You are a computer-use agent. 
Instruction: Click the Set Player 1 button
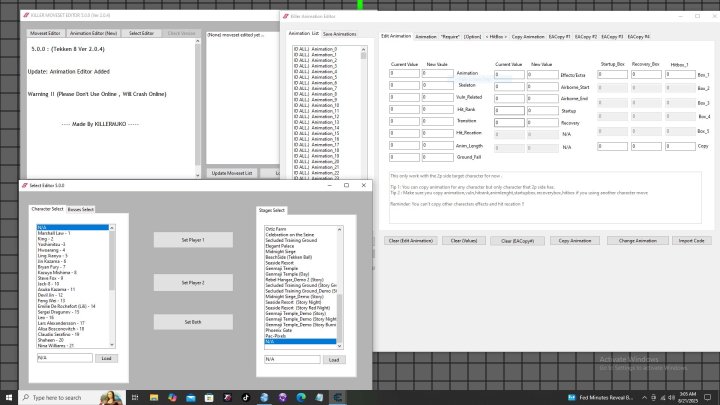coord(193,240)
